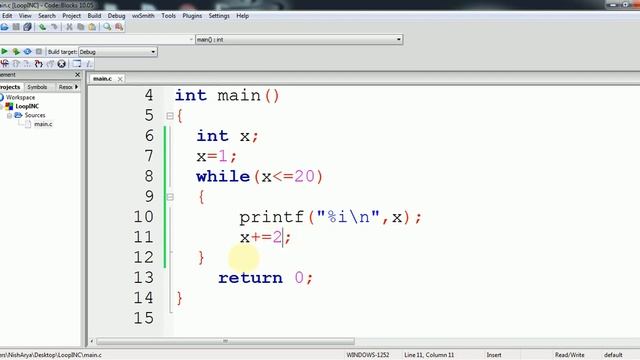This screenshot has height=360, width=640.
Task: Click the Save file toolbar icon
Action: pos(16,27)
